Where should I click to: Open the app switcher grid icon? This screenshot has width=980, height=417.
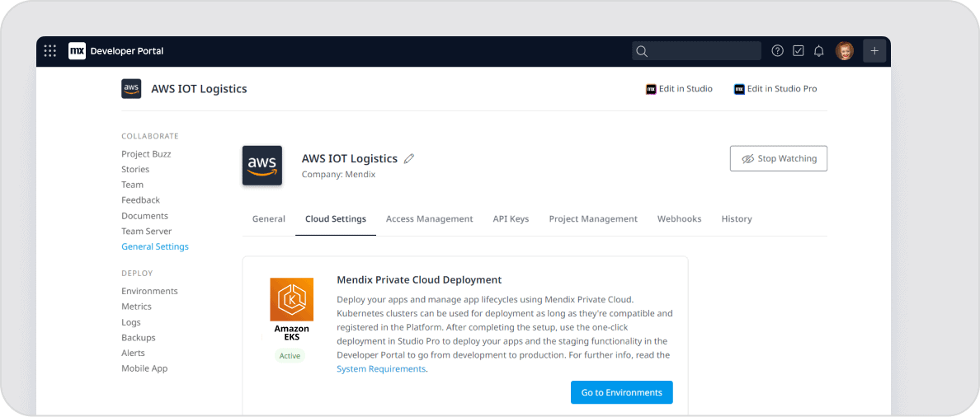tap(50, 51)
